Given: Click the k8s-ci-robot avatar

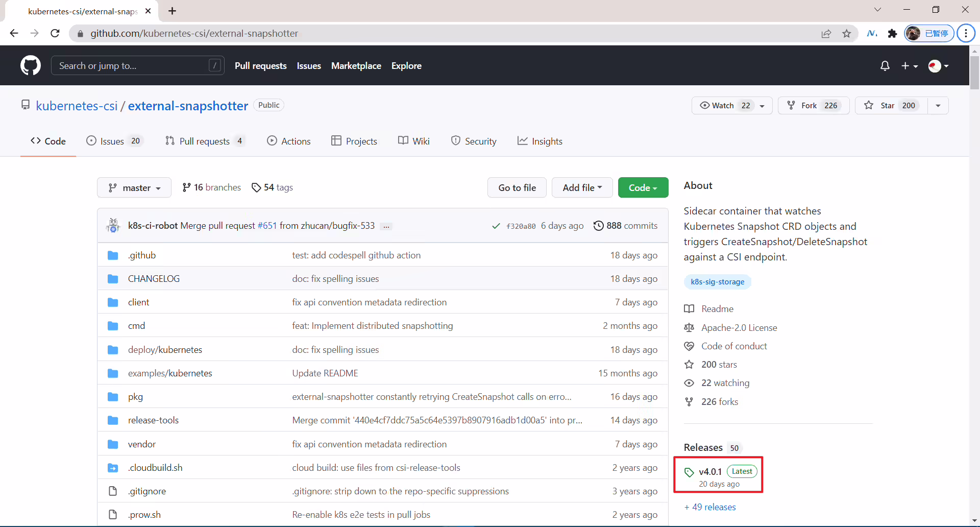Looking at the screenshot, I should click(113, 225).
